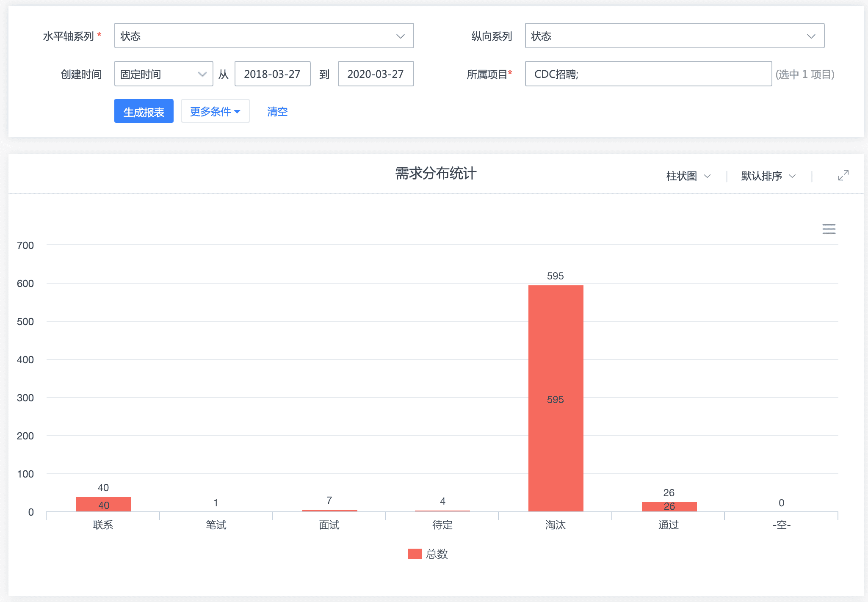
Task: Click the 总数 legend label text
Action: point(437,554)
